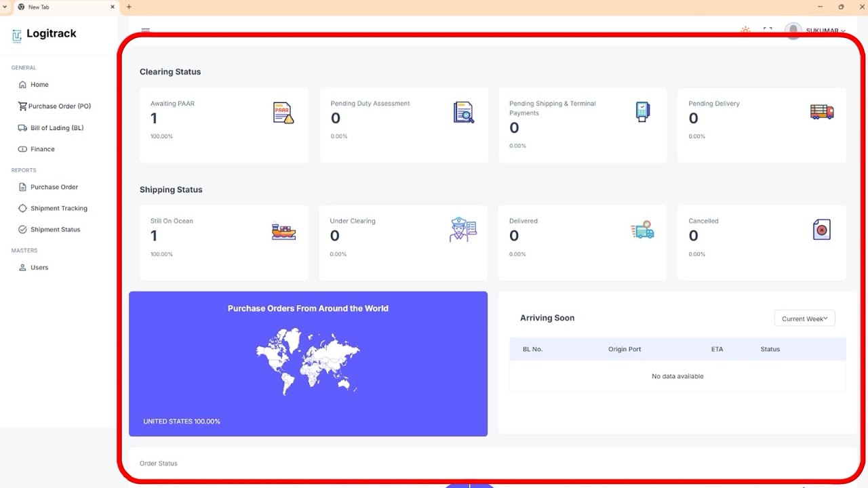Open Finance using its coin icon

[22, 149]
